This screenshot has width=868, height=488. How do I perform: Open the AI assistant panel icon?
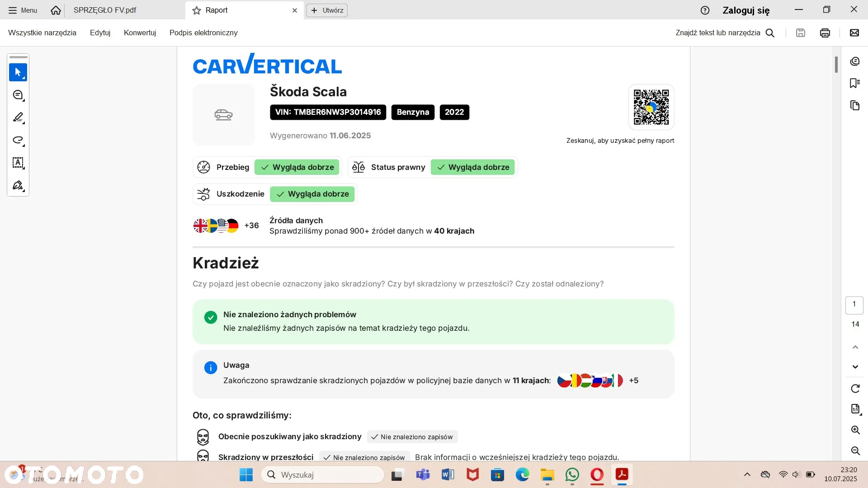(x=855, y=61)
